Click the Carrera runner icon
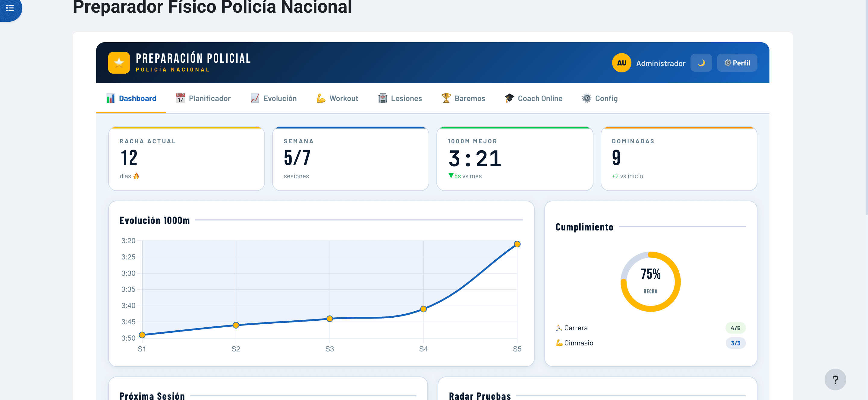 point(559,328)
